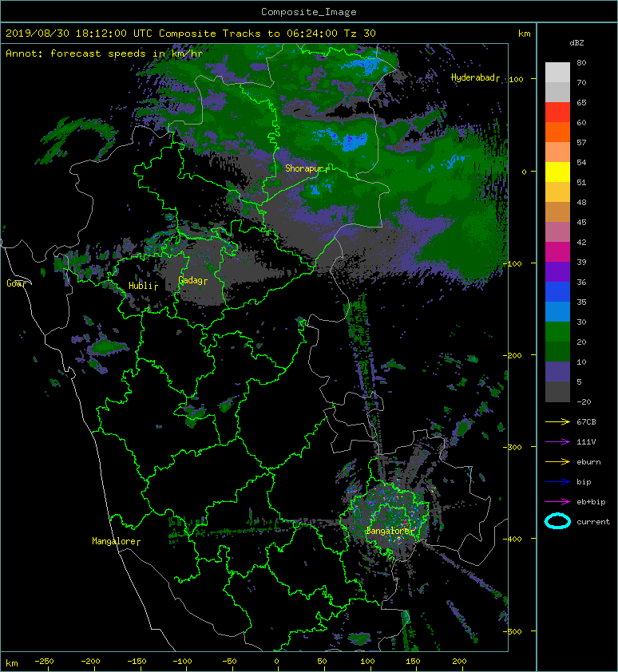Select the eburn arrow legend icon
The width and height of the screenshot is (618, 672).
557,462
